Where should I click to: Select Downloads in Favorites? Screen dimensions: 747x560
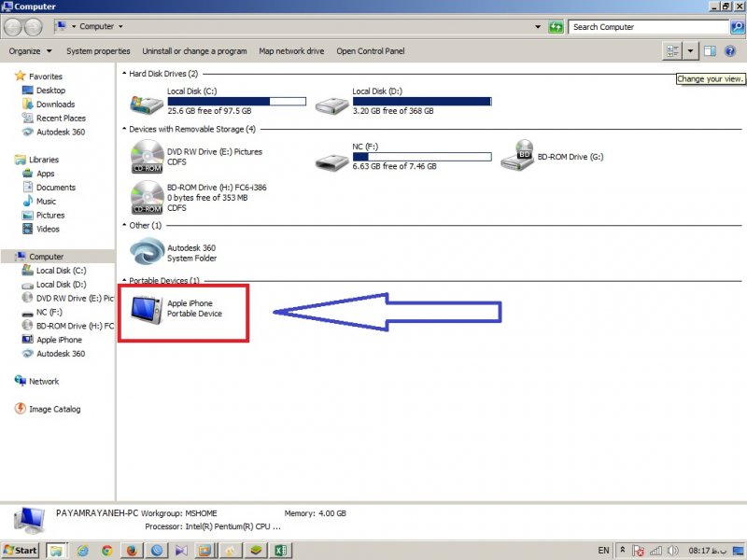[55, 104]
